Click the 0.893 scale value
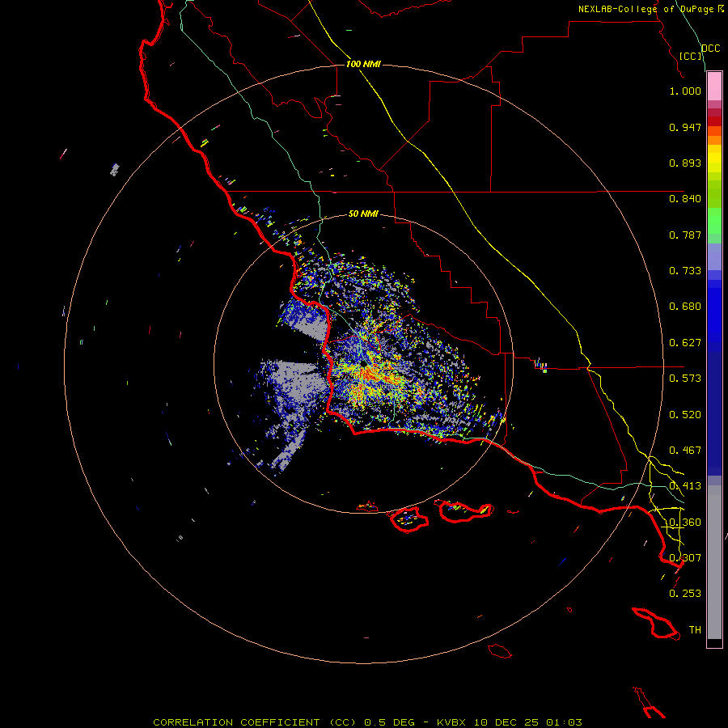 [x=685, y=163]
